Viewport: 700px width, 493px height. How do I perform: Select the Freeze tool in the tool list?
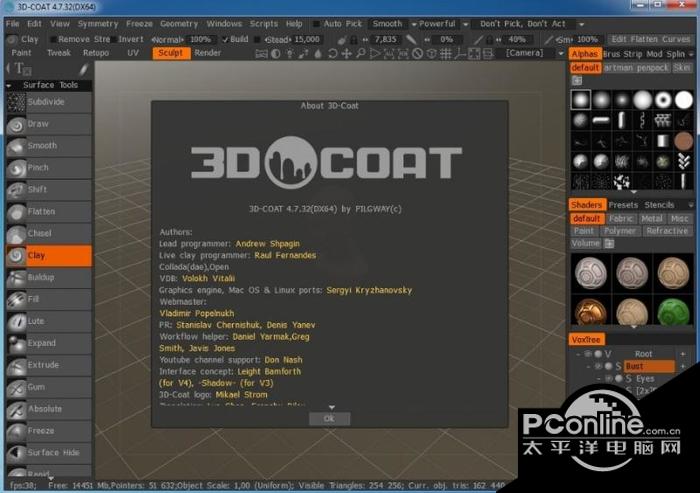(x=49, y=430)
